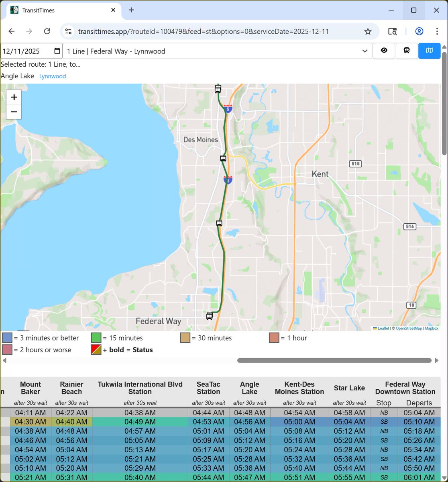Viewport: 448px width, 482px height.
Task: Click the address bar URL
Action: [x=204, y=31]
